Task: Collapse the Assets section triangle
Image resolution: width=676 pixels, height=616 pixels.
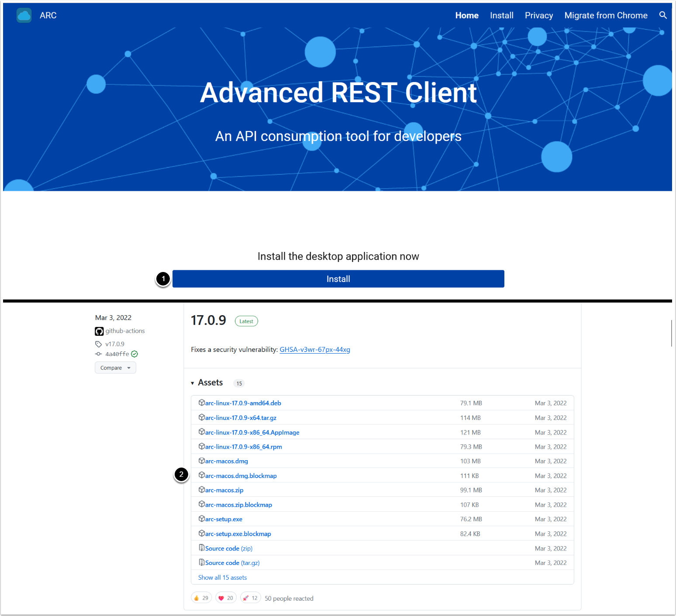Action: point(193,383)
